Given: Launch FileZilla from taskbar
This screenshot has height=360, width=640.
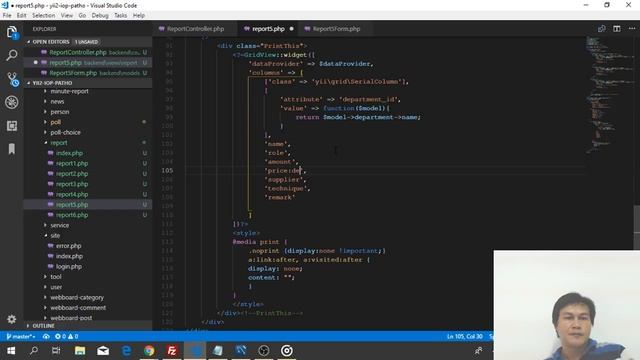Looking at the screenshot, I should tap(172, 351).
